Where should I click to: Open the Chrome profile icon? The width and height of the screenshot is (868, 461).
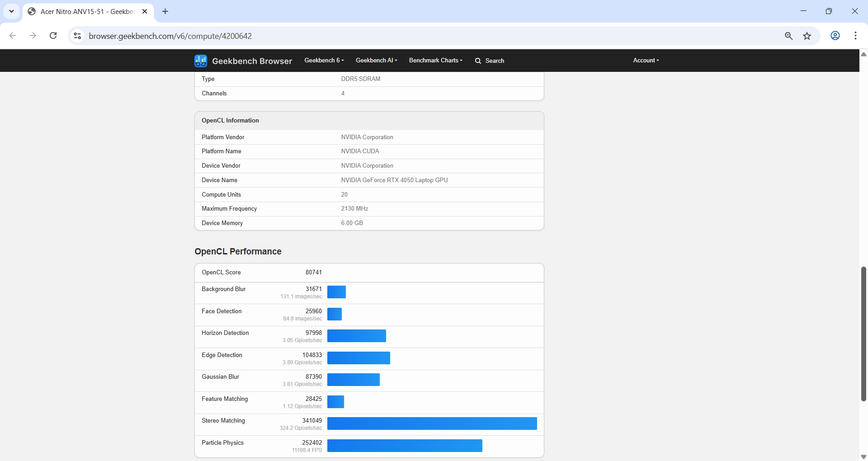tap(835, 36)
